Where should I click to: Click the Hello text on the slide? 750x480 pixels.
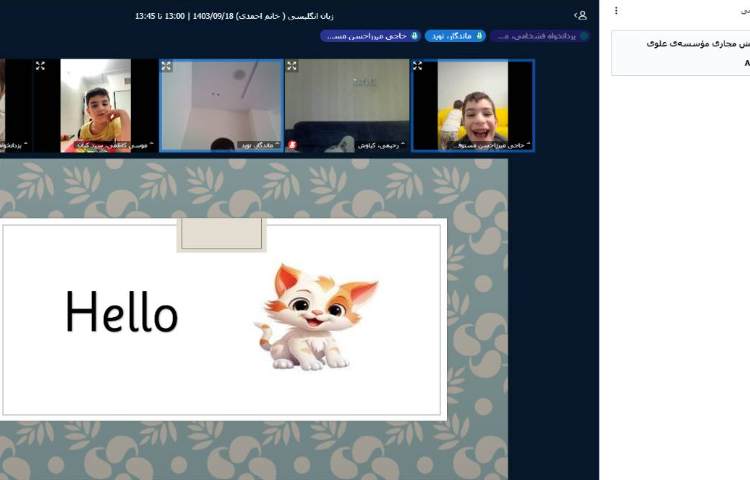[x=121, y=313]
